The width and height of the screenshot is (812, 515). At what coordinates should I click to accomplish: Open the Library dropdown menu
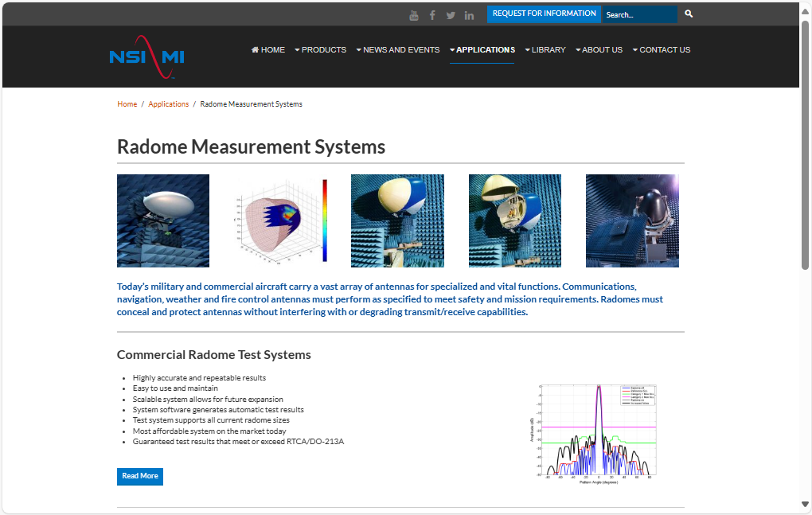pos(545,50)
